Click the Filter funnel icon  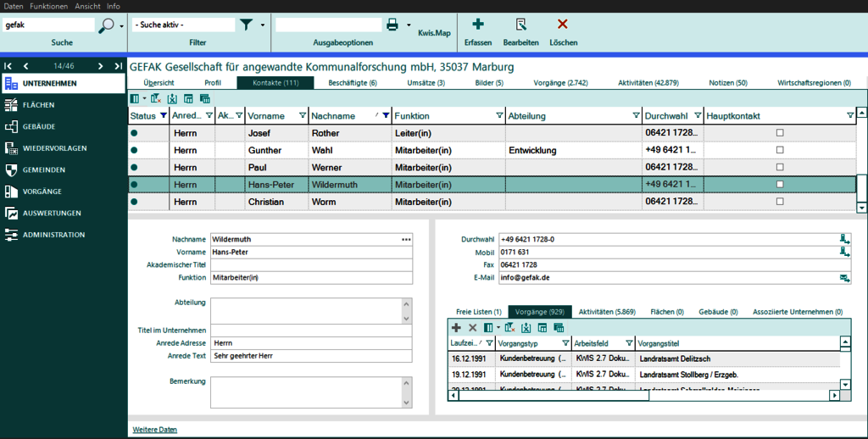point(247,25)
